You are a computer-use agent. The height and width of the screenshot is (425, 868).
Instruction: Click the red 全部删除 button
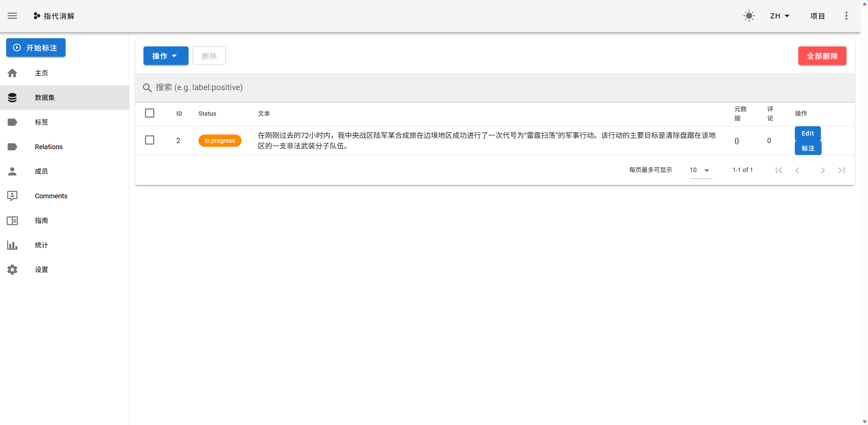[x=822, y=56]
